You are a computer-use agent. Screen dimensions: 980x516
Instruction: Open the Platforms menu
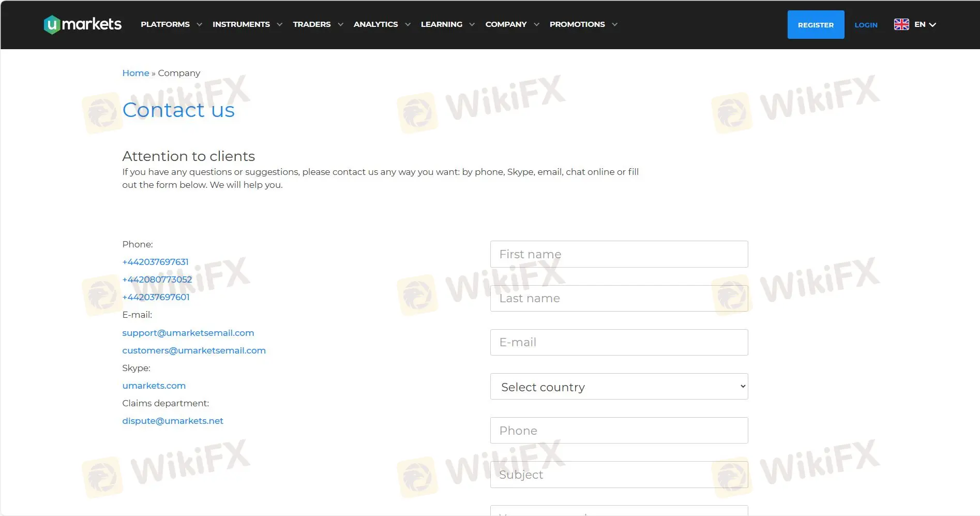165,24
